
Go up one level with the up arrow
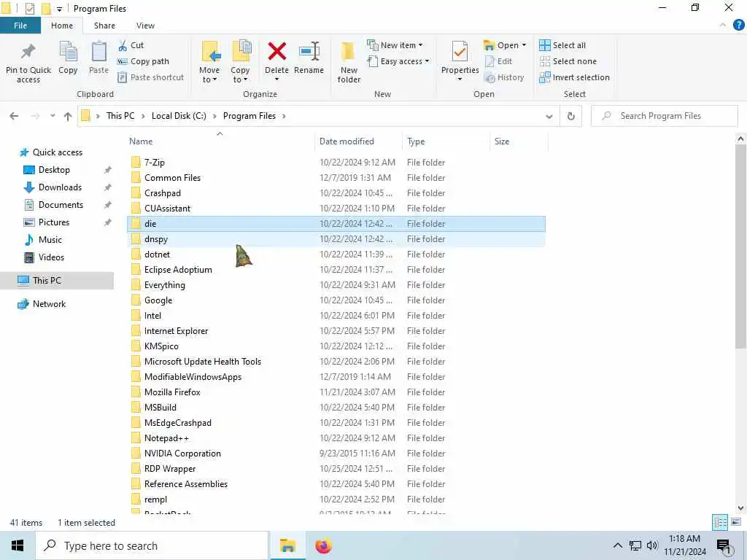68,116
